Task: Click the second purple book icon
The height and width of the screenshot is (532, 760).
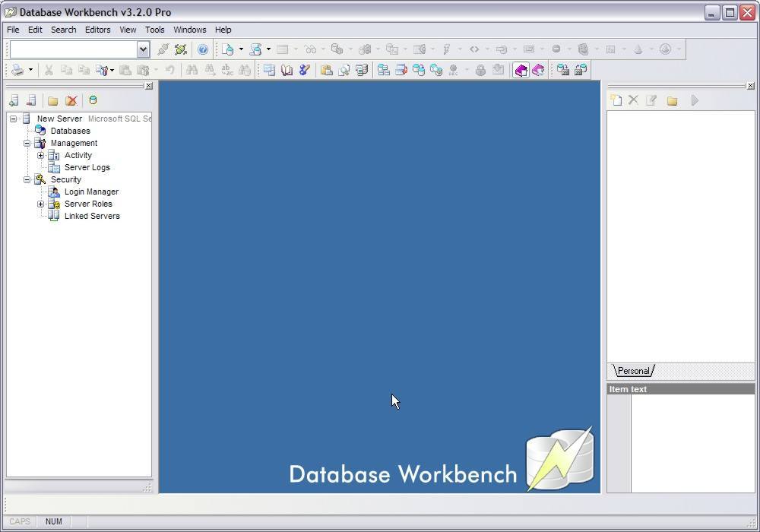Action: tap(538, 70)
